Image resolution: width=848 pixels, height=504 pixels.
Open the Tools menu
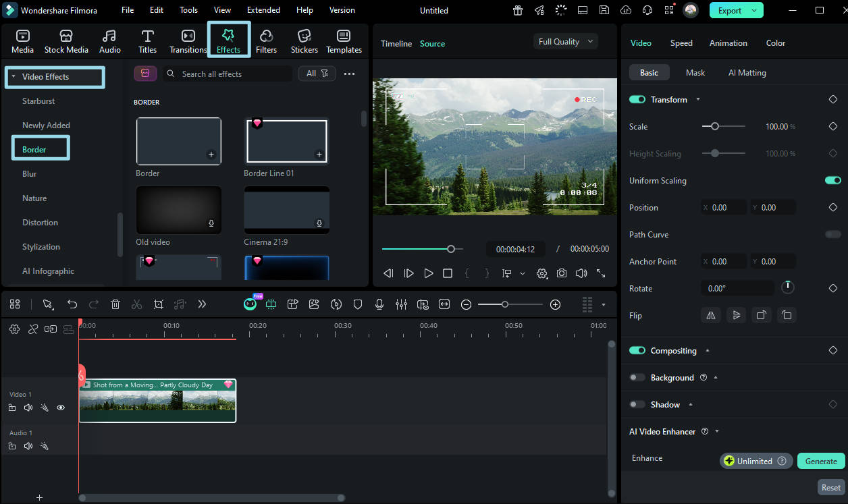pos(188,9)
